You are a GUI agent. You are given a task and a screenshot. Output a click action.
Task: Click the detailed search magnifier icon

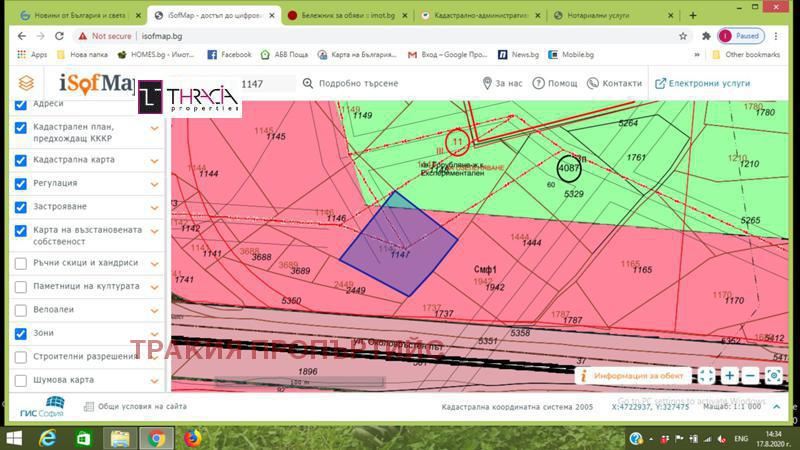pyautogui.click(x=308, y=83)
